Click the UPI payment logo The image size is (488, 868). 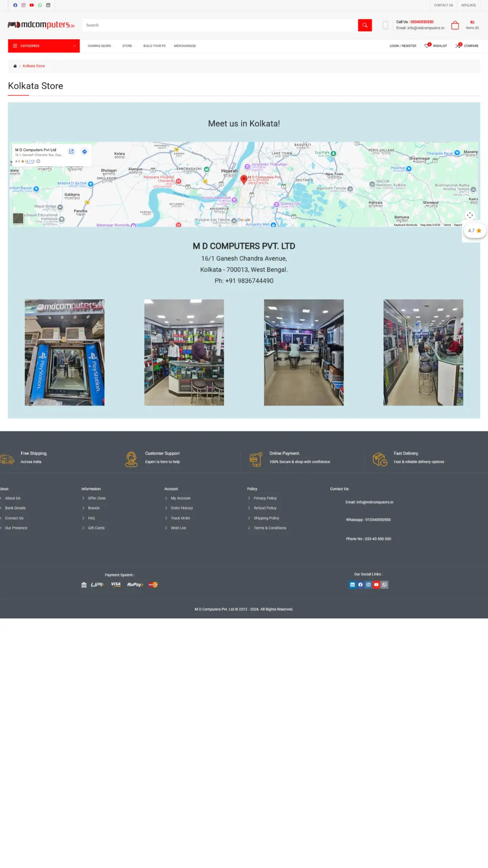[x=97, y=585]
